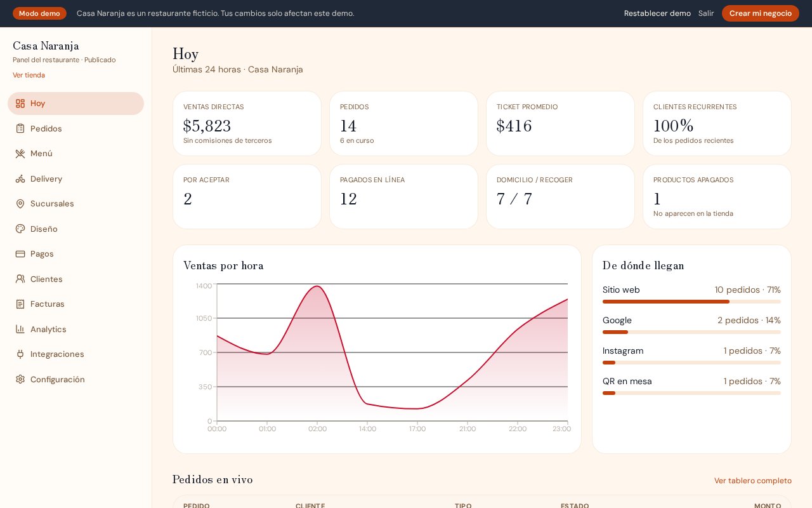
Task: Open the Facturas label in sidebar
Action: tap(48, 304)
